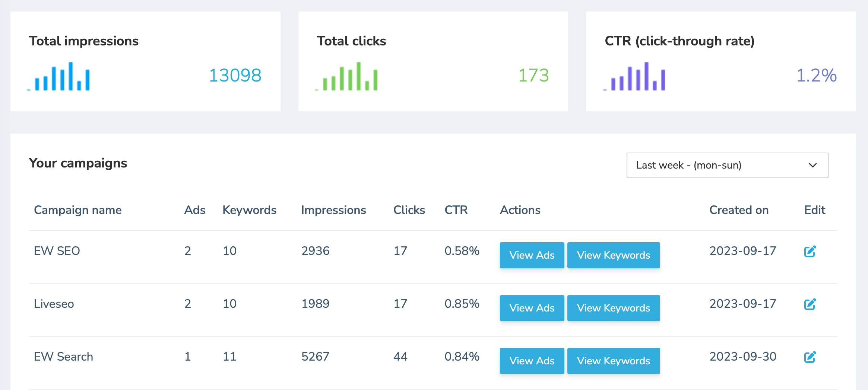Click the blue Total impressions bar chart
Viewport: 868px width, 390px height.
point(59,77)
